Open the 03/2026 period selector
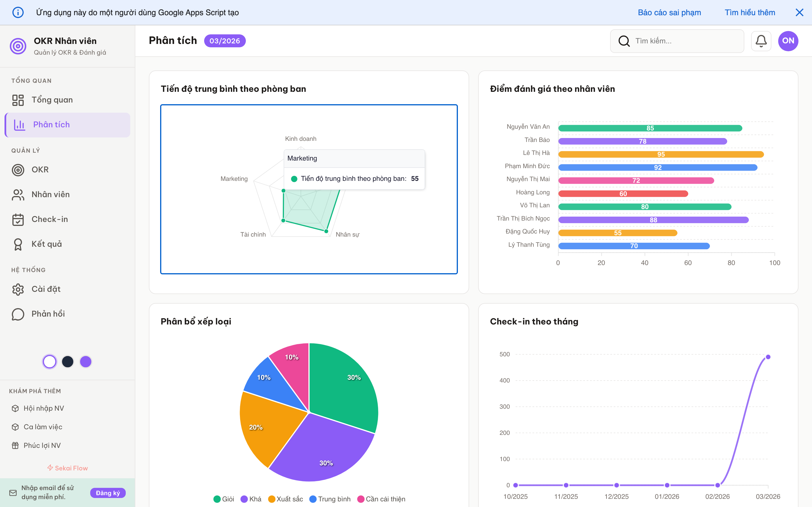The height and width of the screenshot is (507, 812). click(225, 41)
